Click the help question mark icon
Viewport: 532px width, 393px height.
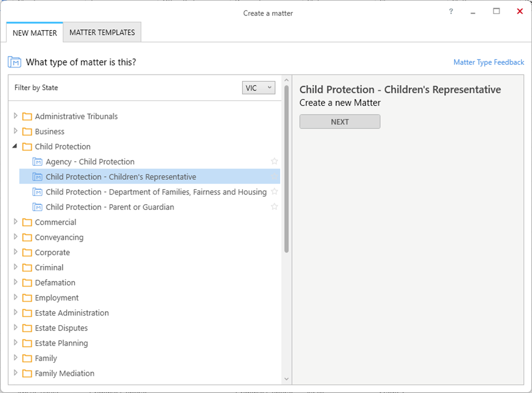tap(451, 12)
